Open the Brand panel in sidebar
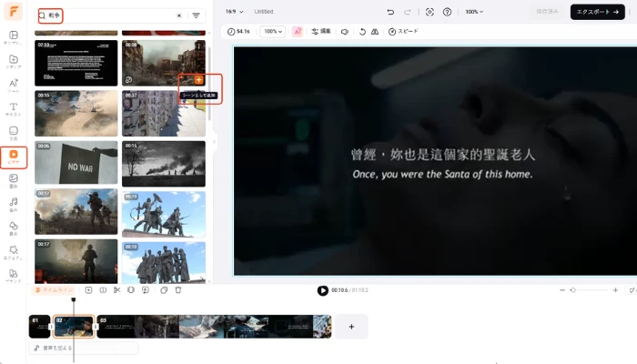Screen dimensions: 637x364 (x=14, y=276)
